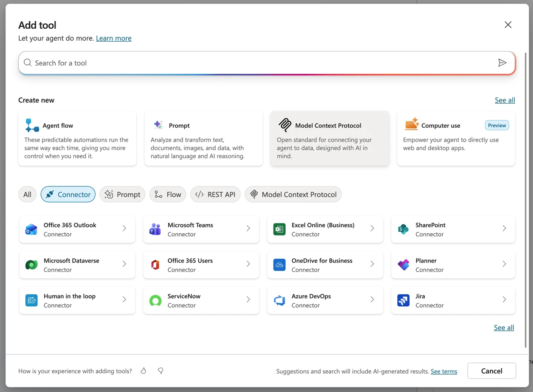Expand the Microsoft Dataverse chevron

pyautogui.click(x=124, y=264)
